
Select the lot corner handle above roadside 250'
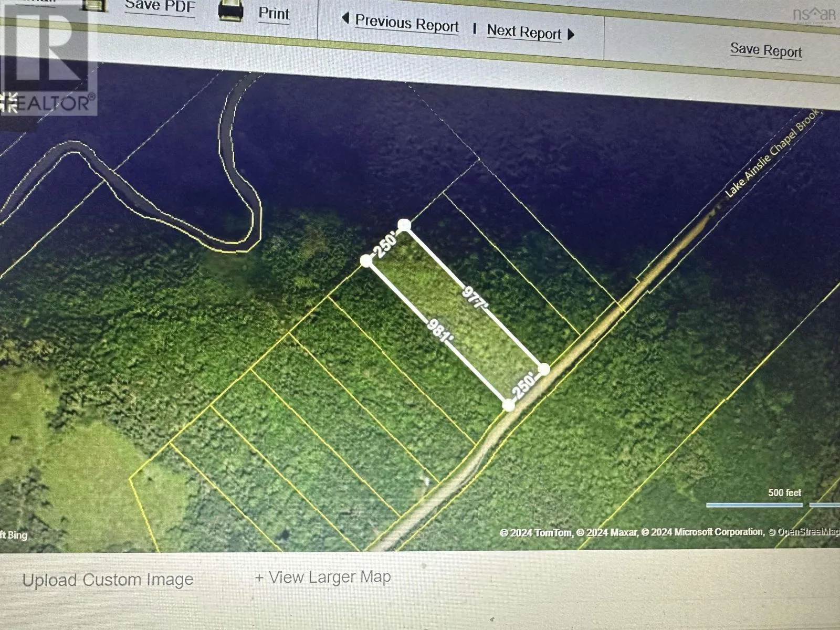click(x=544, y=369)
